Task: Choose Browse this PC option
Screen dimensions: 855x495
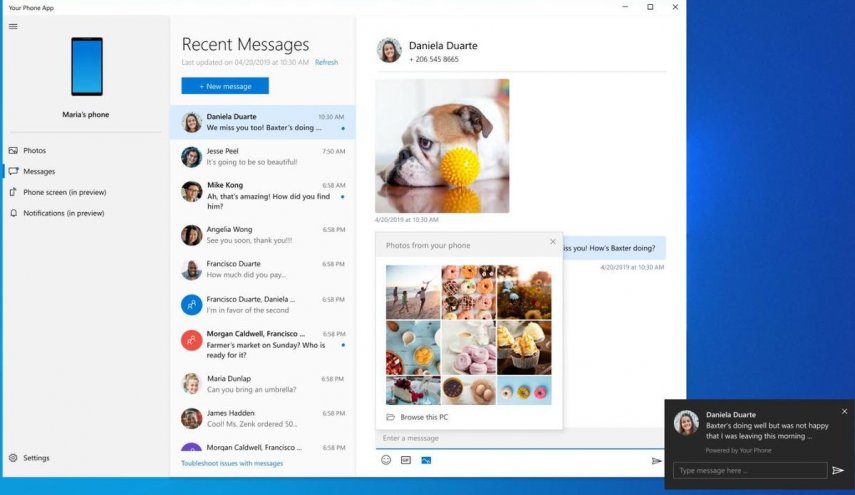Action: click(418, 417)
